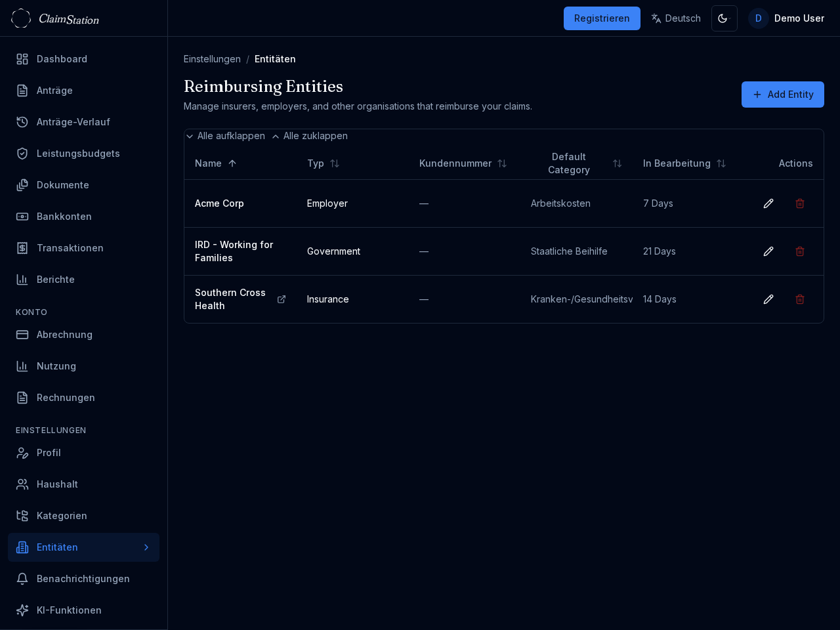Delete Acme Corp with trash icon
The width and height of the screenshot is (840, 630).
pyautogui.click(x=800, y=203)
